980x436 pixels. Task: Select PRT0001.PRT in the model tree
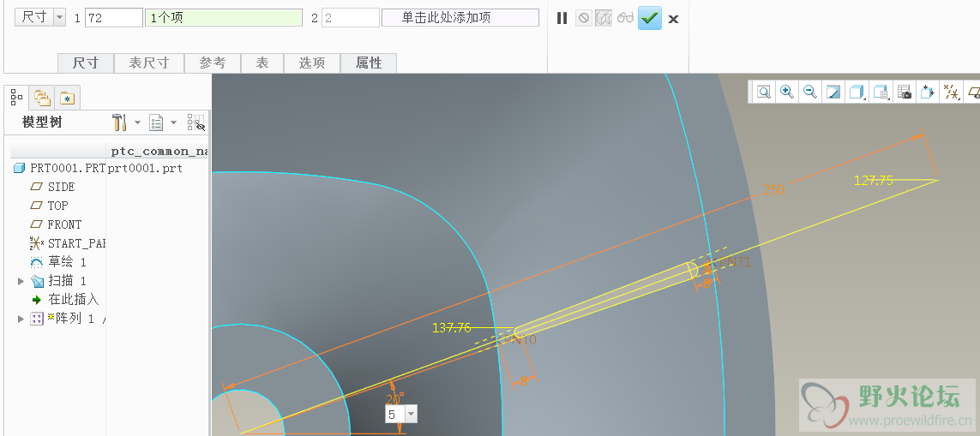[x=59, y=168]
